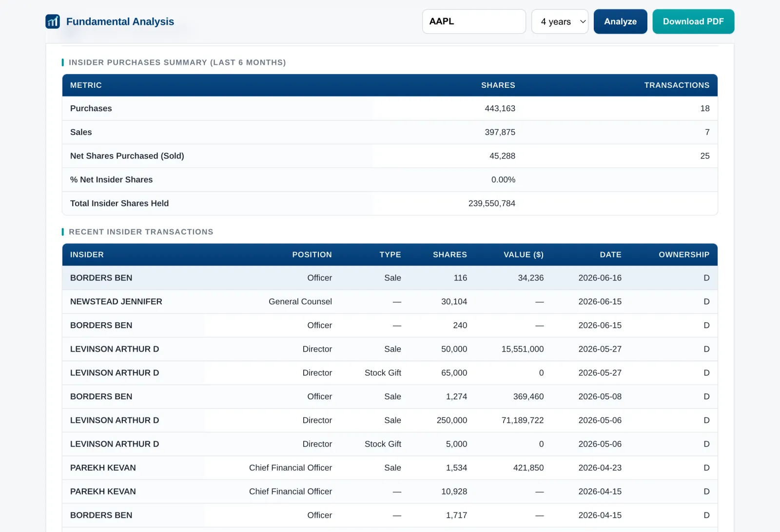
Task: Click the 397,875 sales shares value
Action: (x=500, y=132)
